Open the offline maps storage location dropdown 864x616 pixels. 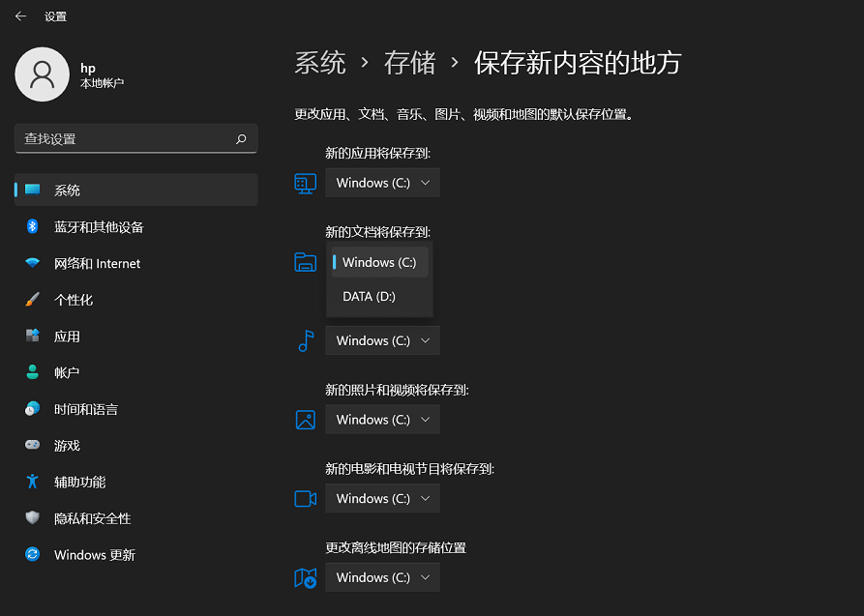pos(382,577)
